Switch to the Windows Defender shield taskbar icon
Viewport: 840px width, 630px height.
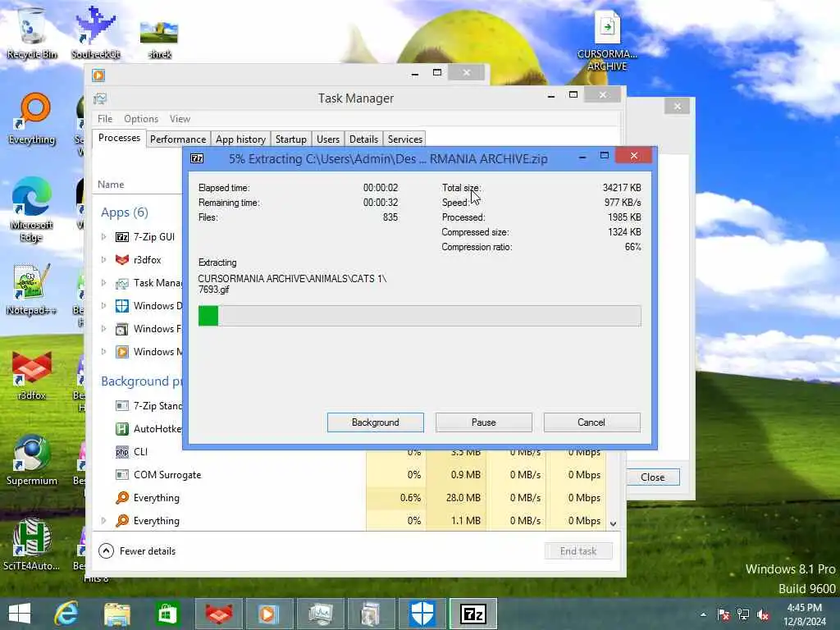pyautogui.click(x=422, y=614)
